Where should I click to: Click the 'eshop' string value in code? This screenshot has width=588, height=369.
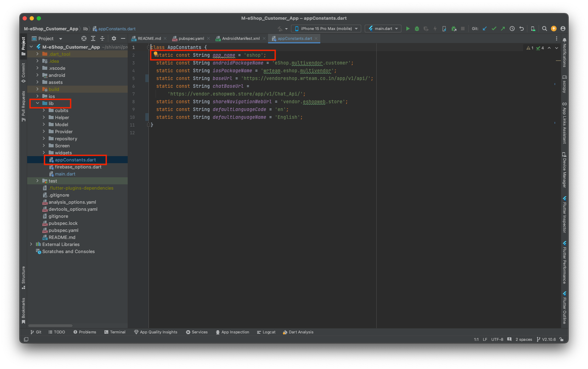[254, 55]
